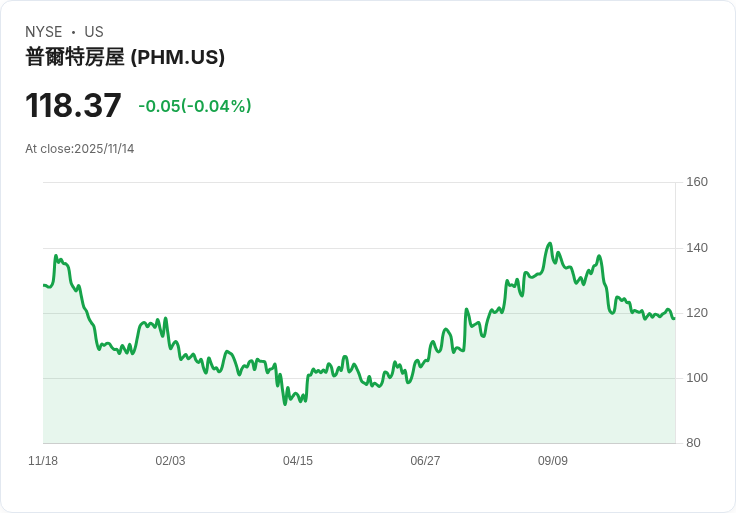
Task: Click the NYSE exchange label
Action: point(44,32)
